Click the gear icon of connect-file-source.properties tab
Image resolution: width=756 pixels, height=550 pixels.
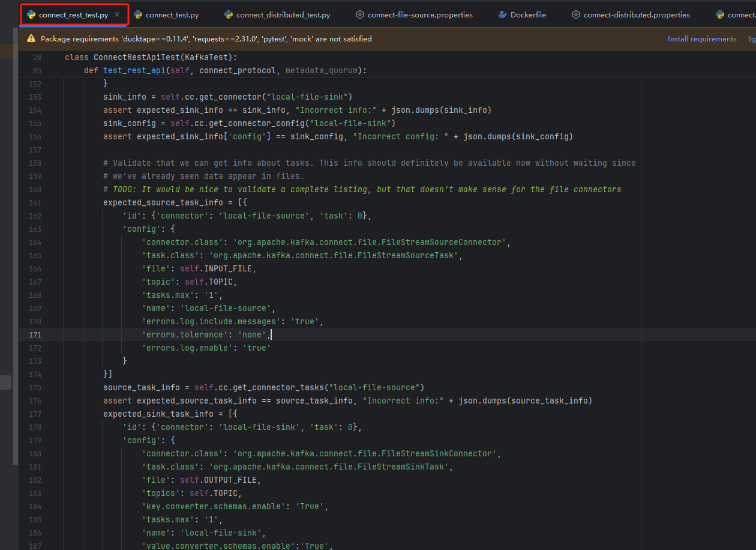[360, 14]
